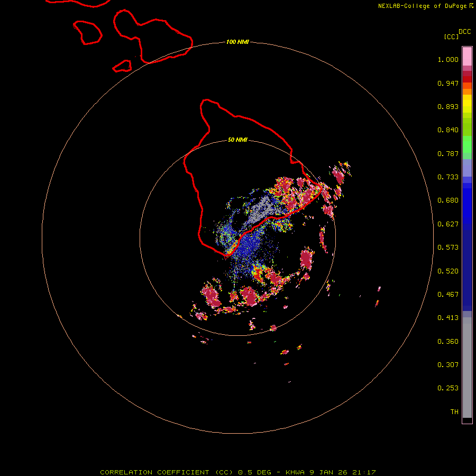The width and height of the screenshot is (476, 476).
Task: Click the 0.520 color scale value
Action: pyautogui.click(x=448, y=271)
